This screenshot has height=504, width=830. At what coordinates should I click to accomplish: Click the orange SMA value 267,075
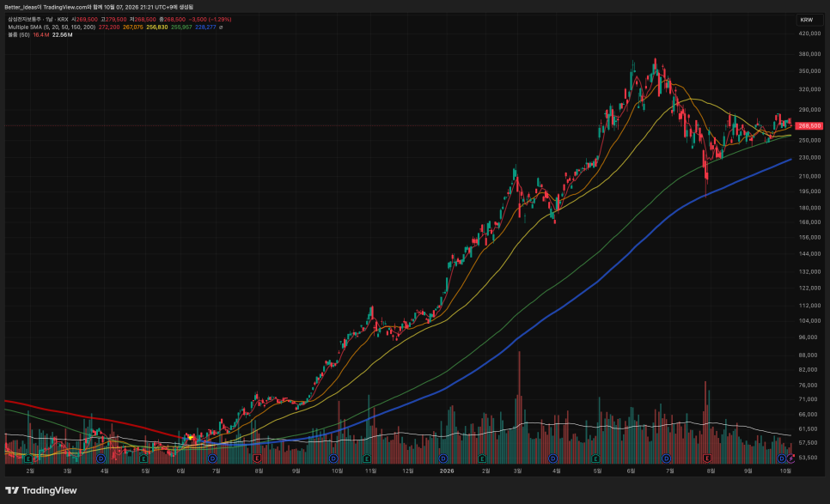tap(133, 27)
